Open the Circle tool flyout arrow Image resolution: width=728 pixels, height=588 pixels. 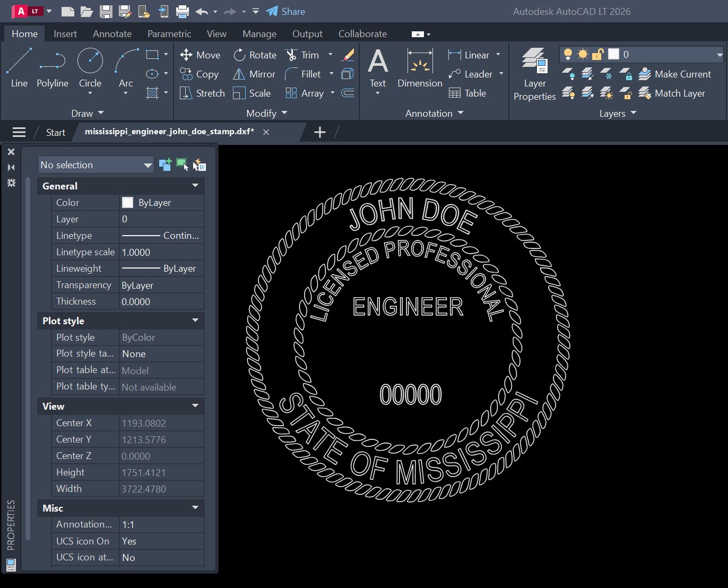[90, 94]
